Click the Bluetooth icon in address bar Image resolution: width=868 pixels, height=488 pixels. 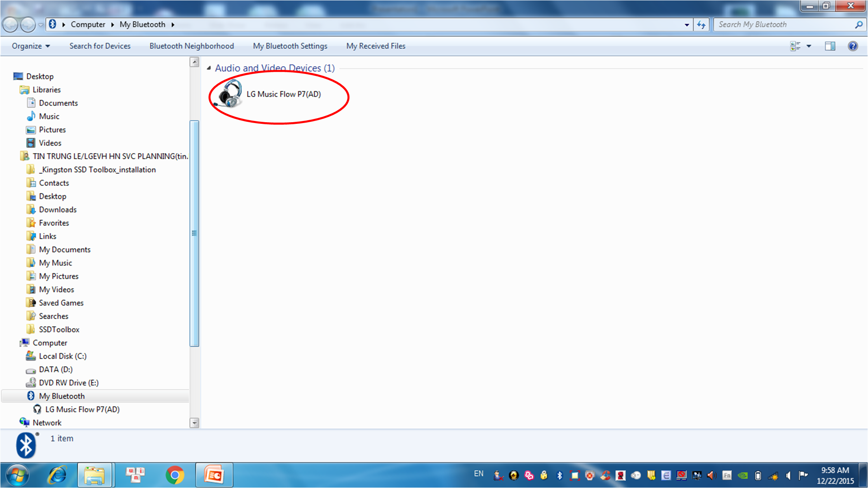click(53, 24)
